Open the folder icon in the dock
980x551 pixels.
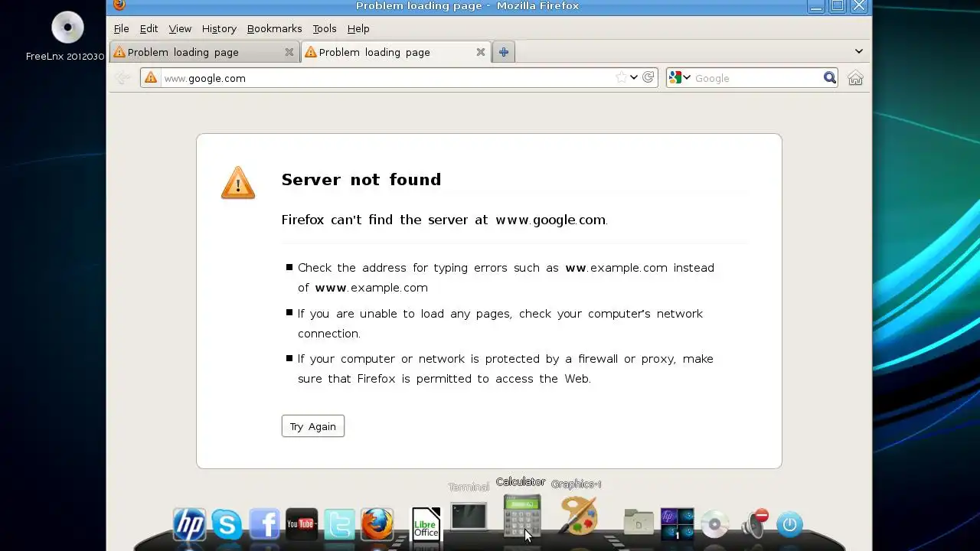pos(639,523)
